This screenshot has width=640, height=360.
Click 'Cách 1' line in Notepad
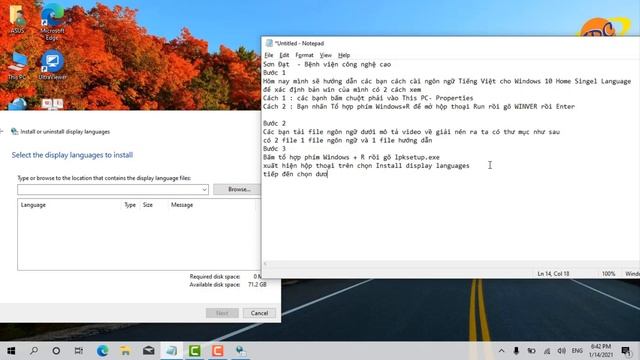click(368, 98)
